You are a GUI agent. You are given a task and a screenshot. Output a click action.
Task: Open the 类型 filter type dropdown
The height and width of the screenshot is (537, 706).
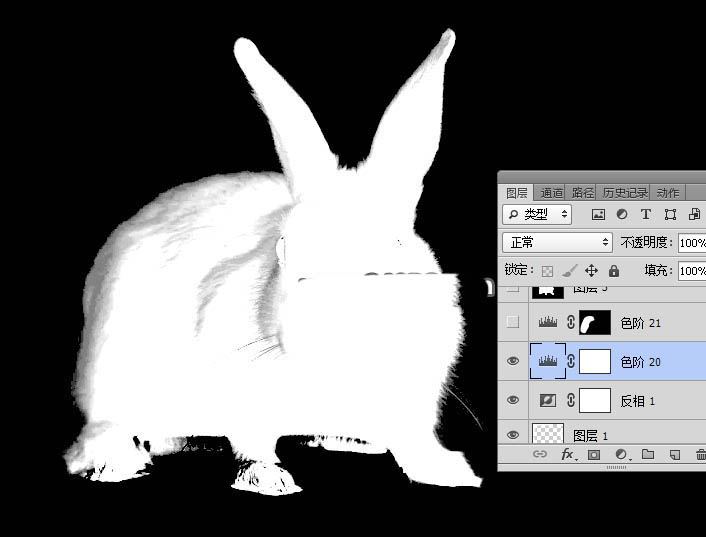pos(537,215)
